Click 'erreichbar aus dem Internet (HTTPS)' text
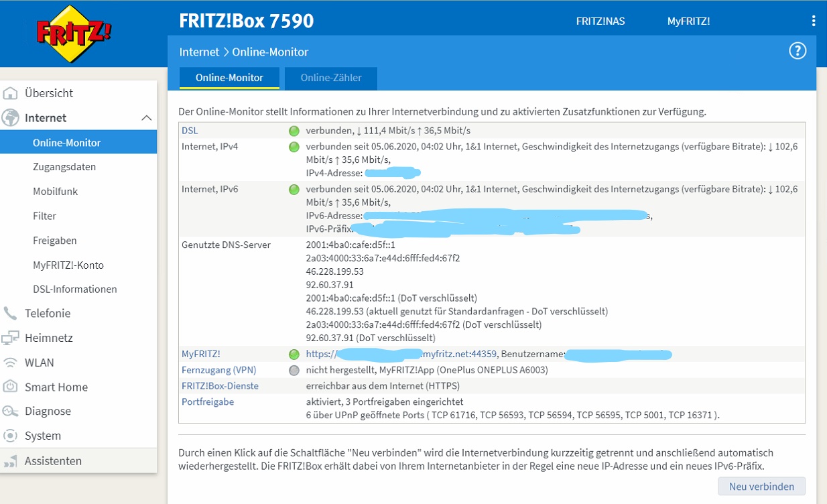The width and height of the screenshot is (827, 504). 383,386
